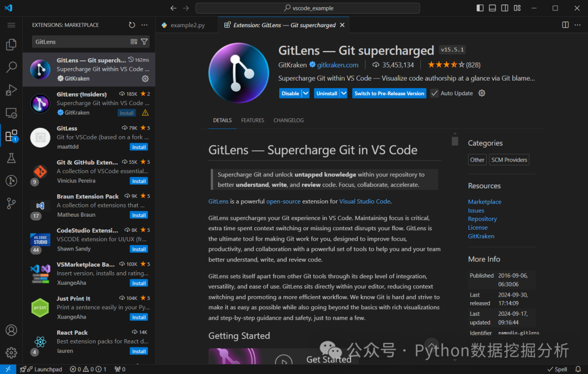Open the Testing flask view
Image resolution: width=588 pixels, height=374 pixels.
[11, 158]
